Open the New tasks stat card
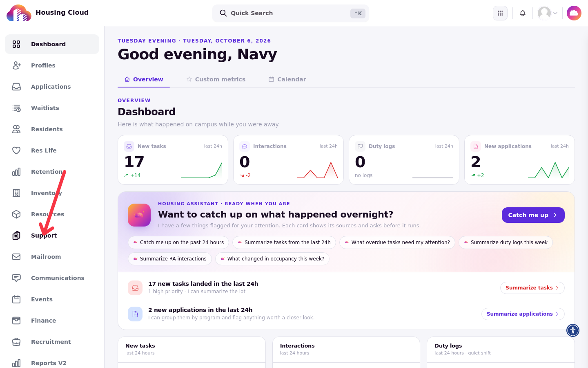 click(x=173, y=160)
